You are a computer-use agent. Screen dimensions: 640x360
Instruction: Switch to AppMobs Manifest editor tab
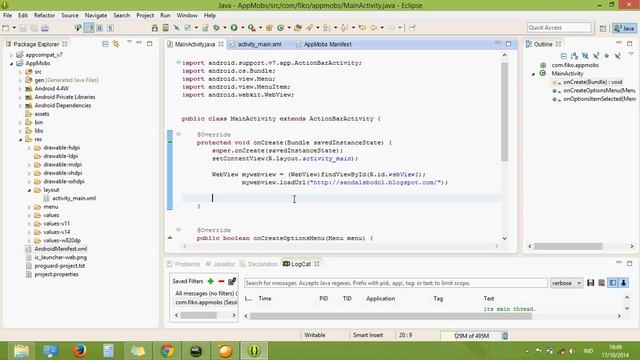pos(327,44)
